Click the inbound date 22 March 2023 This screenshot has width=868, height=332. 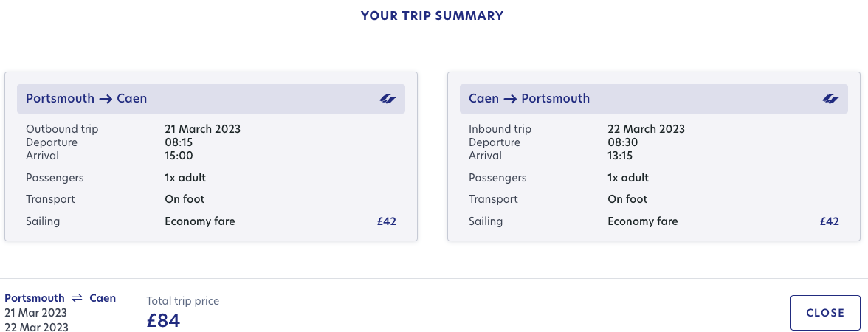[x=646, y=129]
